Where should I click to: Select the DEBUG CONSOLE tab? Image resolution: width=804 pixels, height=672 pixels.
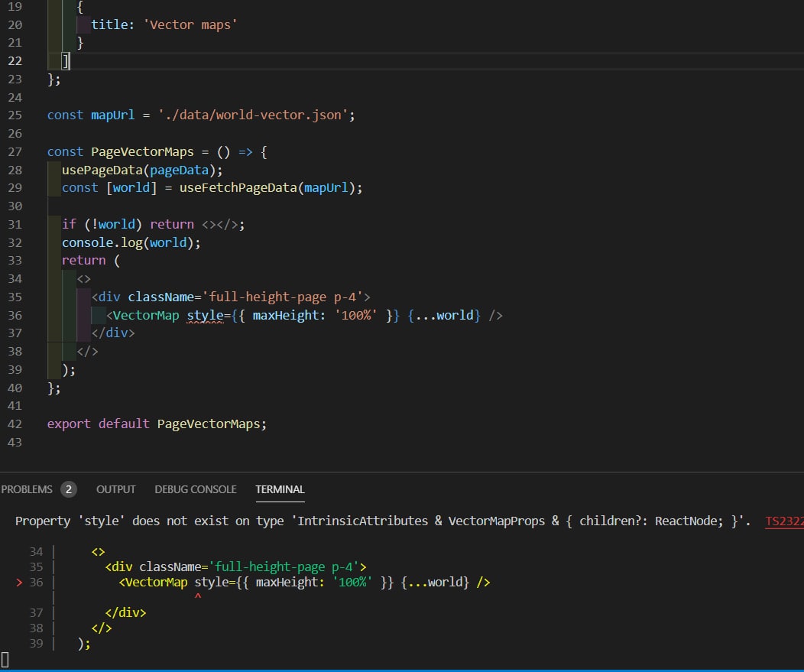point(196,489)
